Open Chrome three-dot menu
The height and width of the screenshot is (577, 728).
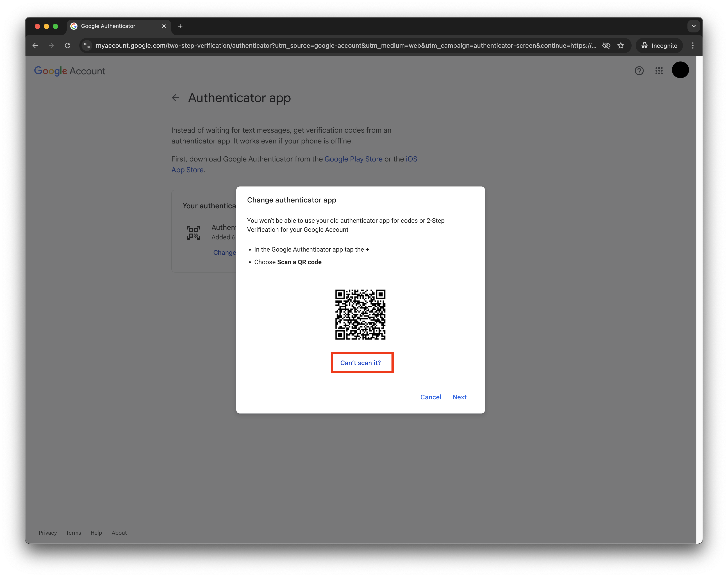click(693, 45)
